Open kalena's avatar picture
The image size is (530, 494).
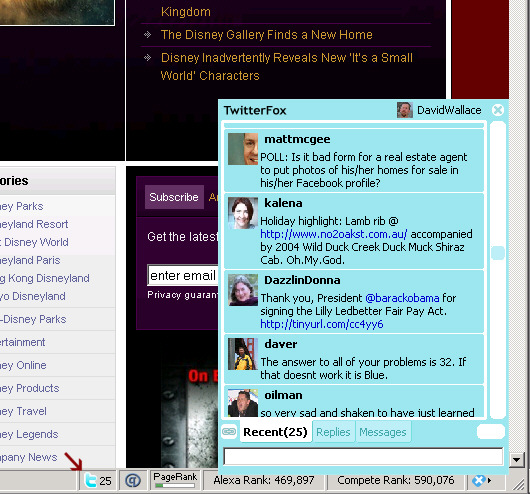point(243,213)
